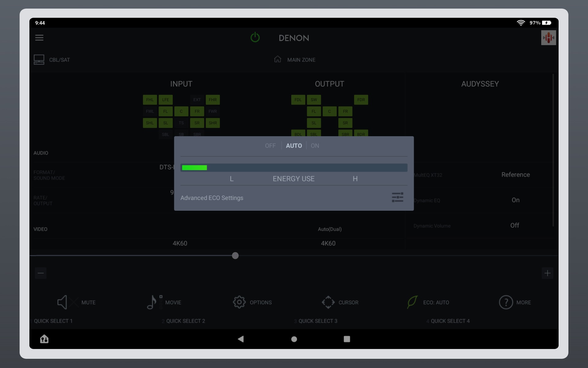The image size is (588, 368).
Task: Trigger Quick Select 2 Movie preset
Action: coord(183,321)
